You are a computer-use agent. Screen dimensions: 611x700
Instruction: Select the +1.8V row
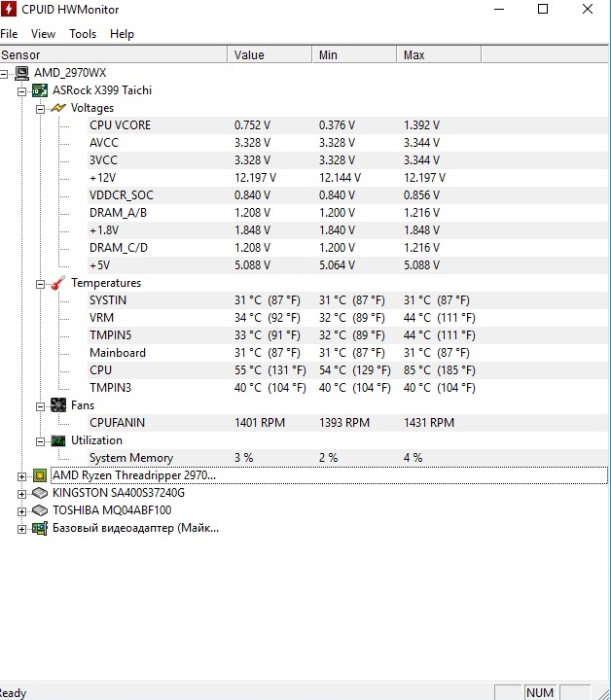click(348, 230)
